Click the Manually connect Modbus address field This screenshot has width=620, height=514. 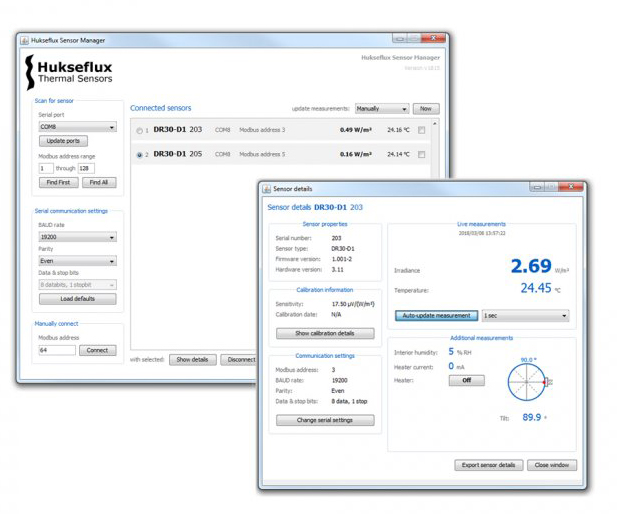[56, 350]
